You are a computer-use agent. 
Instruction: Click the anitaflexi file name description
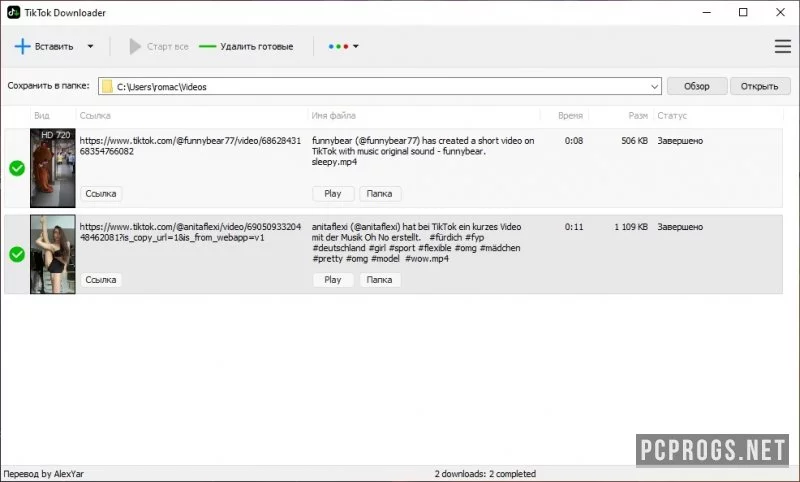point(417,243)
